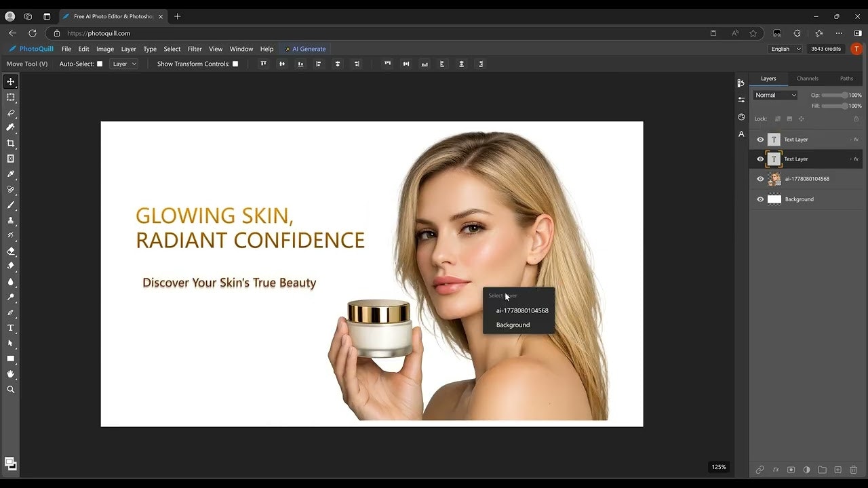Click the AI Generate button
The width and height of the screenshot is (868, 488).
click(x=306, y=49)
